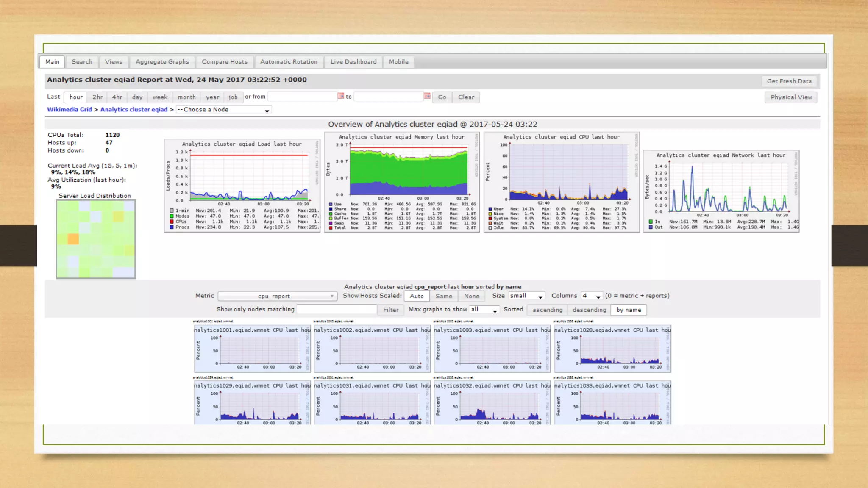Open the Columns count dropdown
The image size is (868, 488).
tap(591, 296)
